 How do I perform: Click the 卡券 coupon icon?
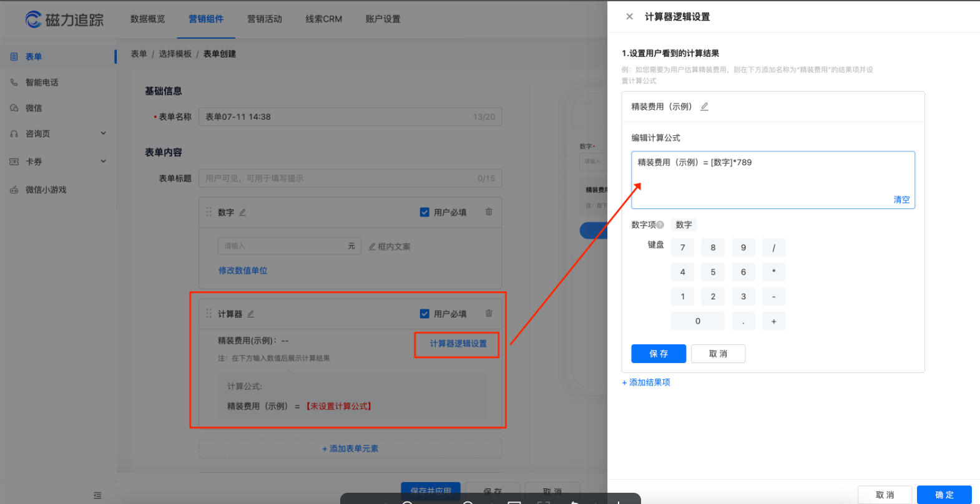coord(14,162)
